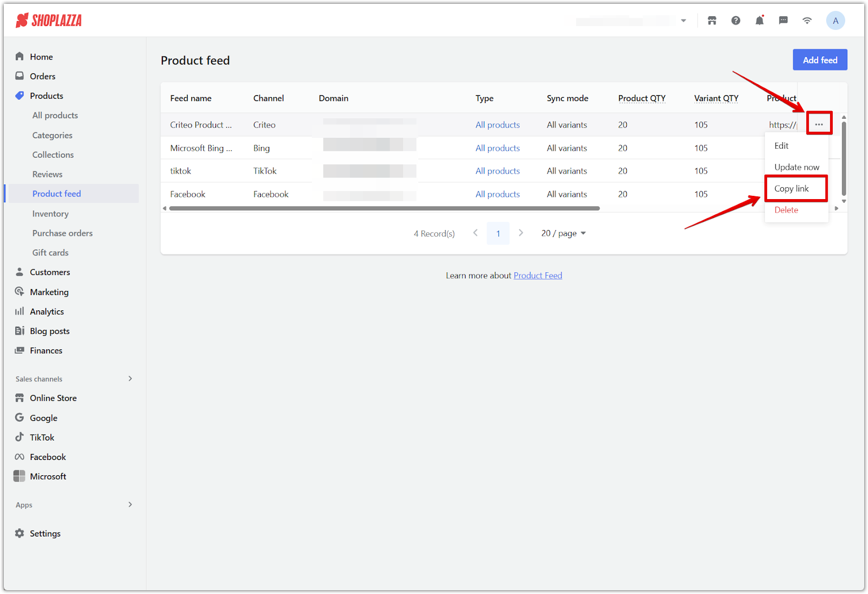Click the Product QTY column header

tap(642, 98)
